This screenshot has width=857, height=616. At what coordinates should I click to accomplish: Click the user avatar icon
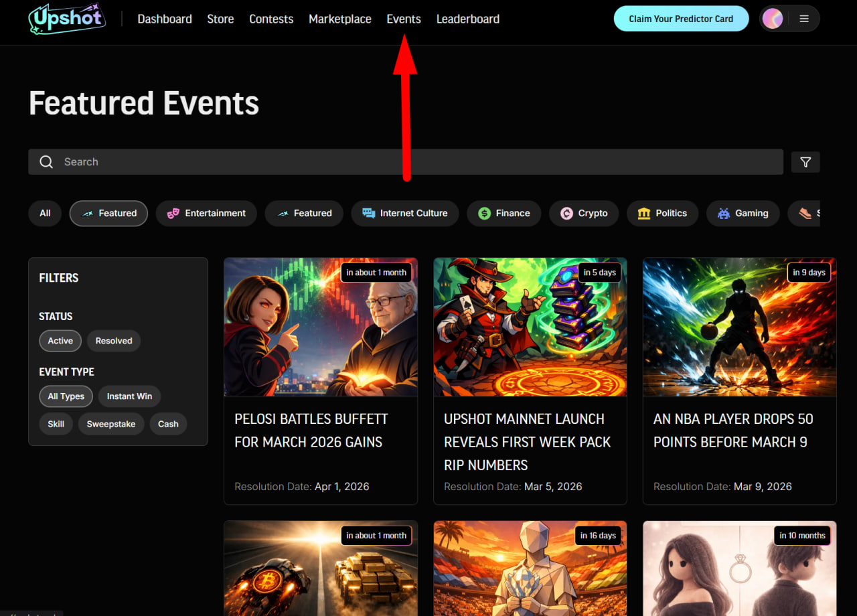coord(773,19)
